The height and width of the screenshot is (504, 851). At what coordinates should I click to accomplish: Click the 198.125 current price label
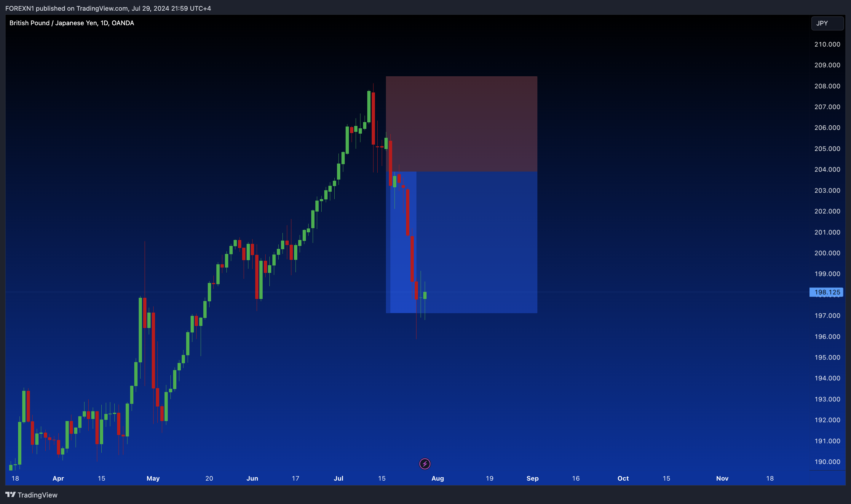click(826, 292)
